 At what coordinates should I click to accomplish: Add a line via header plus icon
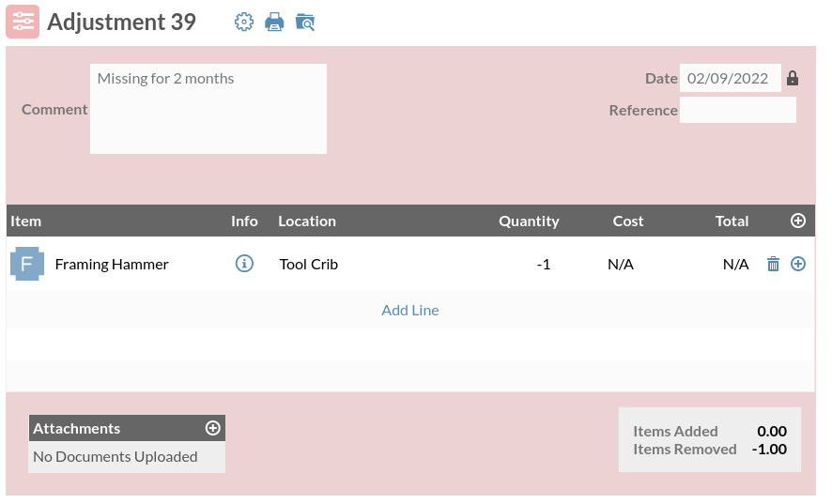click(798, 221)
